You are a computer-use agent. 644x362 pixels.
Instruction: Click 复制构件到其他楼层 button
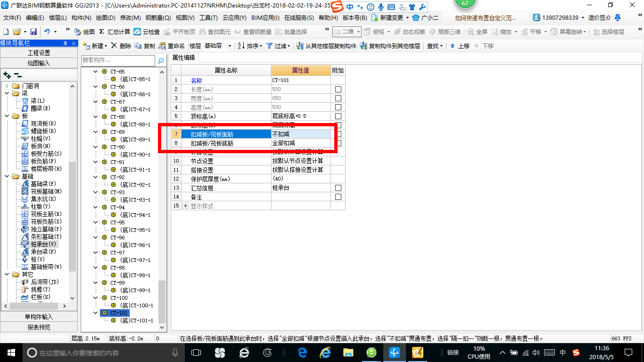pos(390,46)
